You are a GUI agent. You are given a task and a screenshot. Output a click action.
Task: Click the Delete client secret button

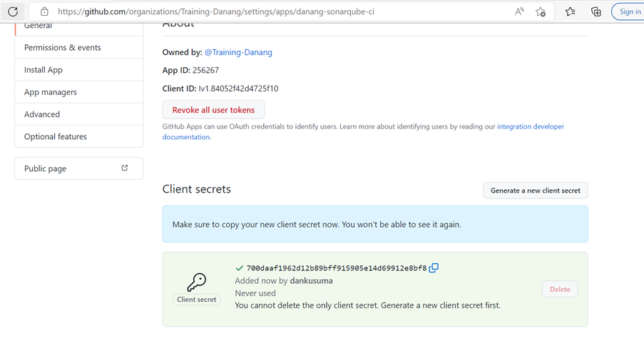click(560, 289)
